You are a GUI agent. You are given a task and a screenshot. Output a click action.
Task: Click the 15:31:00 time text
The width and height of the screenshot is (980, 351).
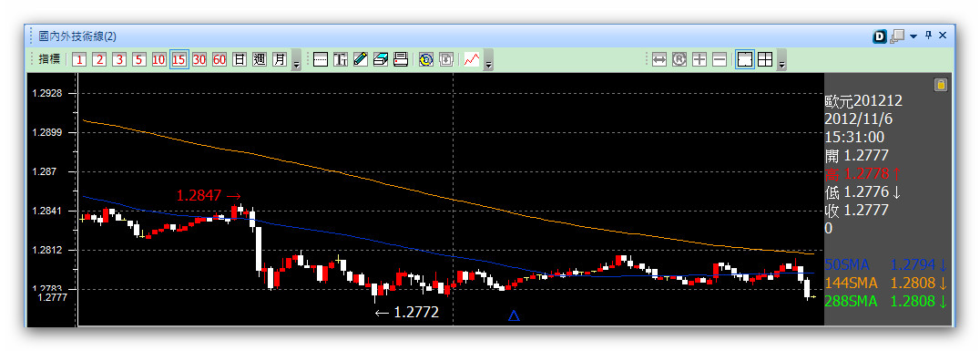coord(854,137)
